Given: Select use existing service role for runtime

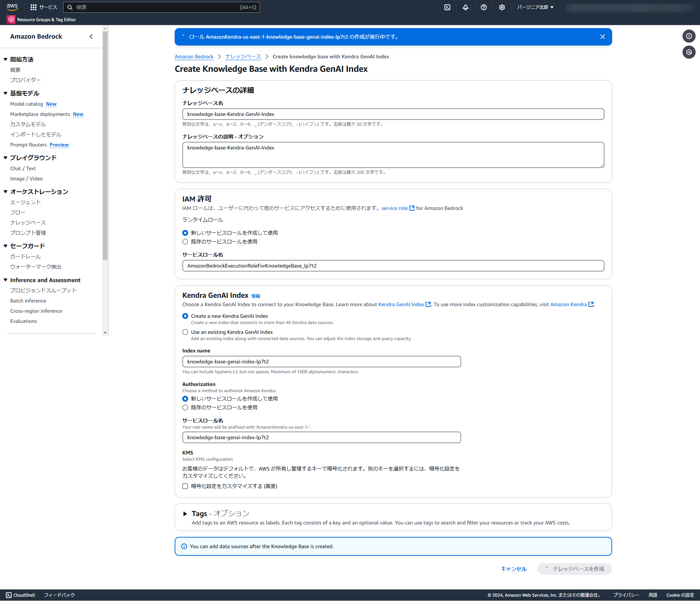Looking at the screenshot, I should coord(185,242).
